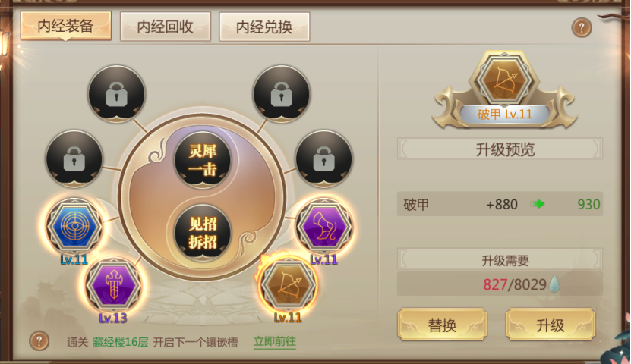Open help icon at bottom left

[x=39, y=341]
